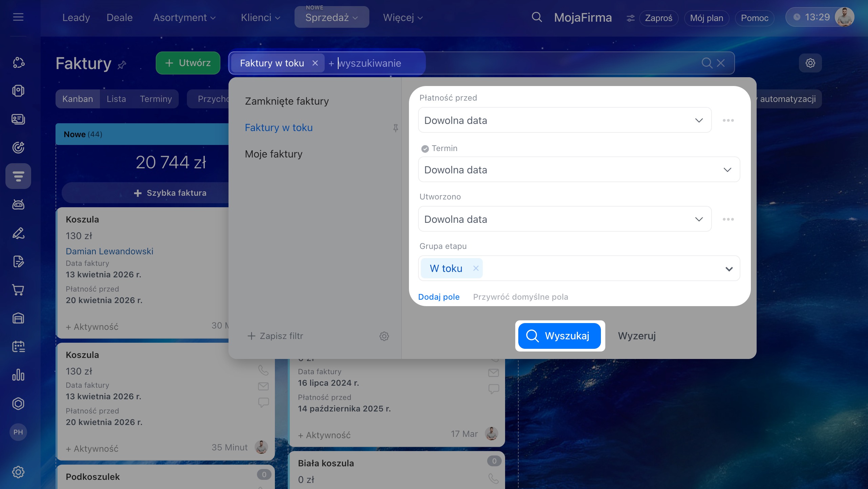Remove the Faktury w toku filter chip
The height and width of the screenshot is (489, 868).
[x=315, y=63]
